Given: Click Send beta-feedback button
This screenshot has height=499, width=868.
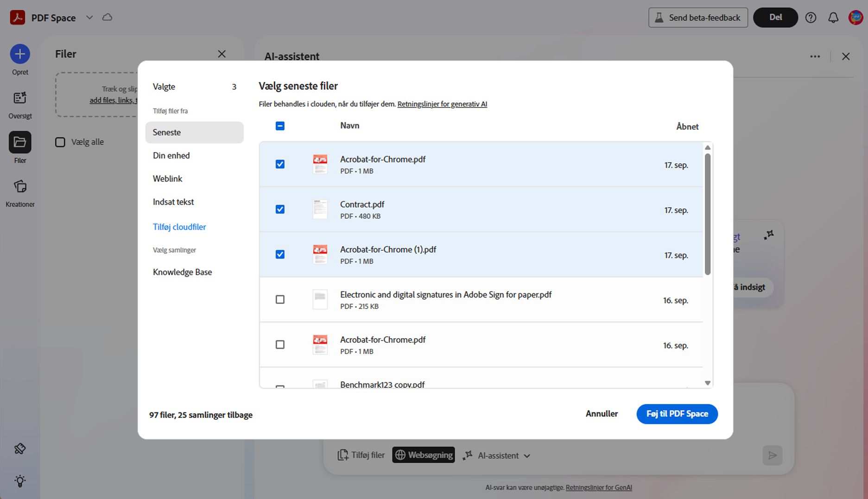Looking at the screenshot, I should pyautogui.click(x=698, y=18).
